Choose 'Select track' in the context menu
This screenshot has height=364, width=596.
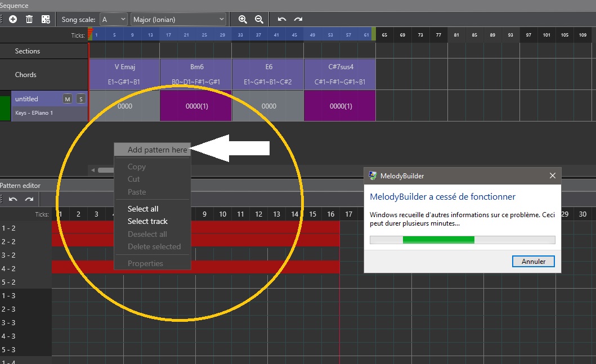click(x=147, y=221)
